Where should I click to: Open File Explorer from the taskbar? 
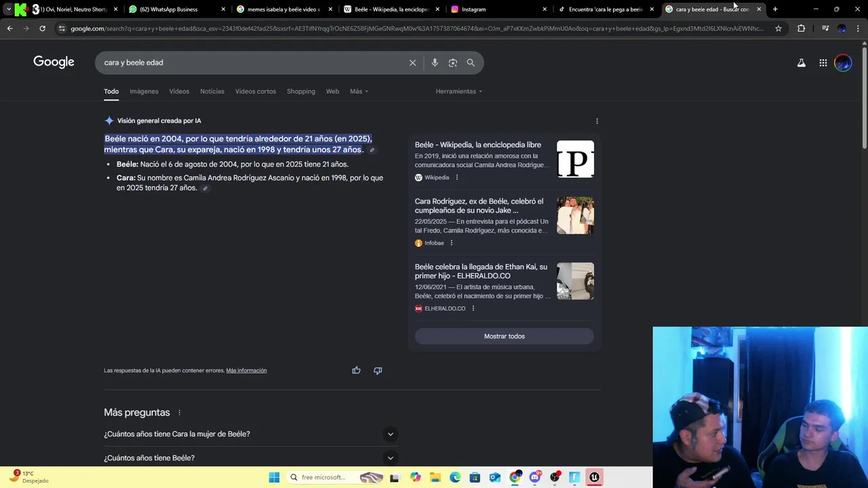[x=435, y=477]
